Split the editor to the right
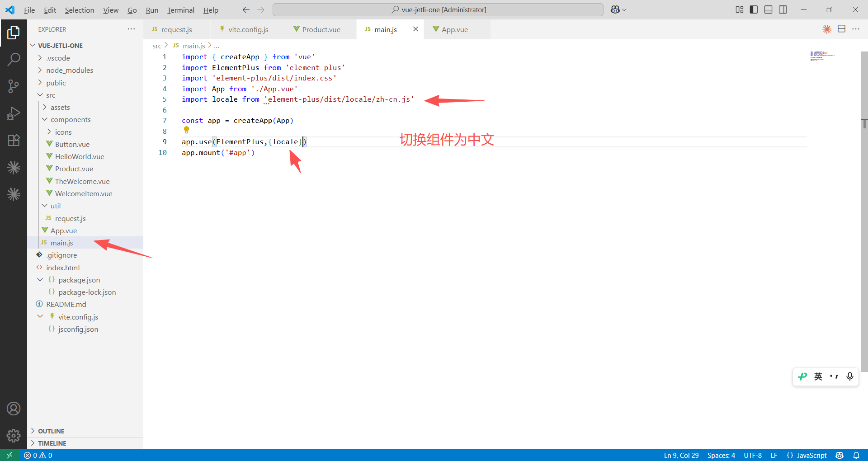The width and height of the screenshot is (868, 461). click(x=841, y=29)
